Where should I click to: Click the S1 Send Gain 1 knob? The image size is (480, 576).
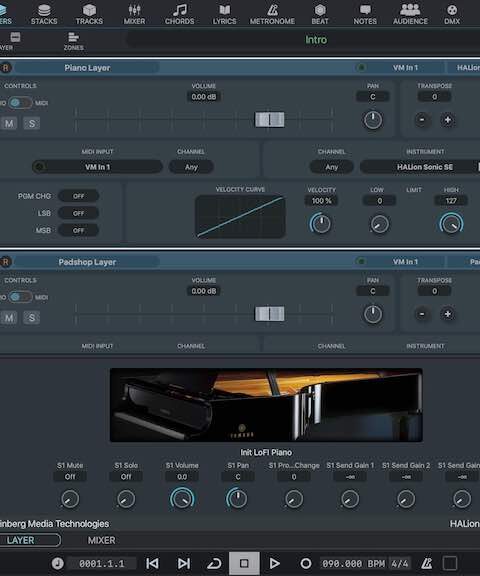[350, 499]
